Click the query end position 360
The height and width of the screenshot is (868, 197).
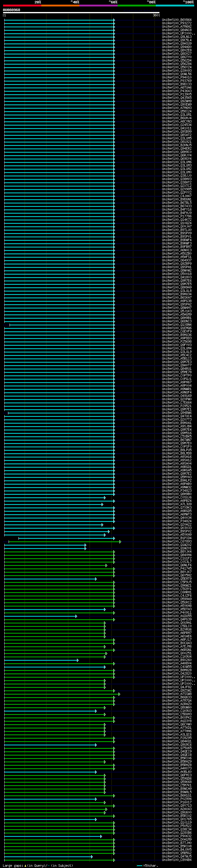[155, 15]
